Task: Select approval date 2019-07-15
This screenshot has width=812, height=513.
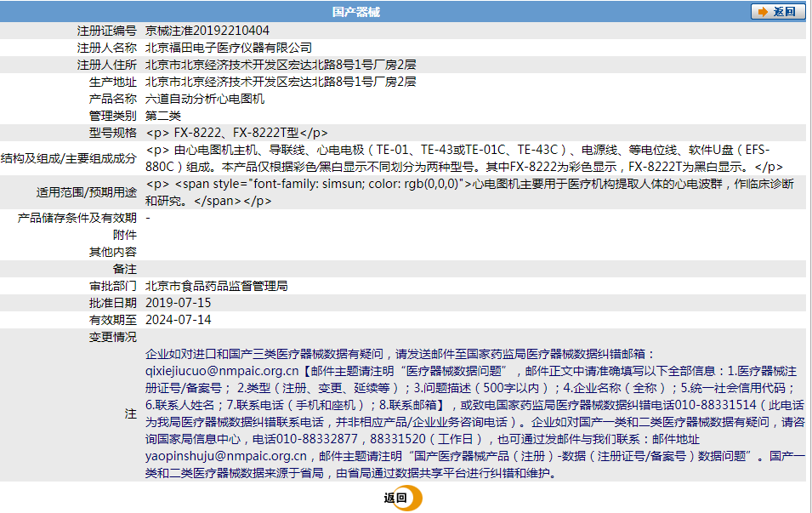Action: coord(179,303)
